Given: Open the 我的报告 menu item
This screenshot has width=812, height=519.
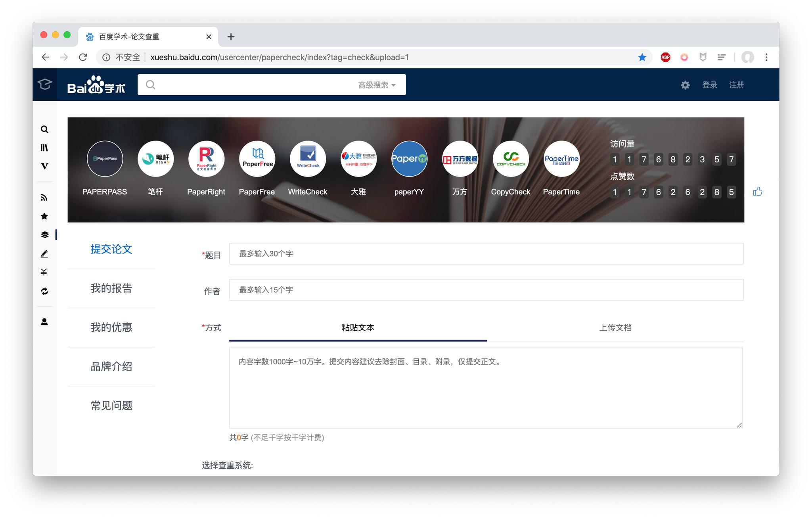Looking at the screenshot, I should (111, 288).
